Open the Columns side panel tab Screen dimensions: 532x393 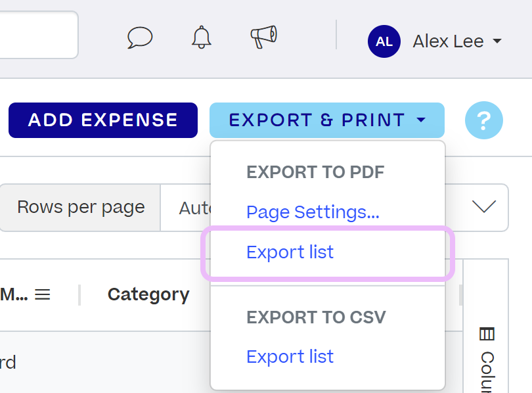click(x=487, y=359)
